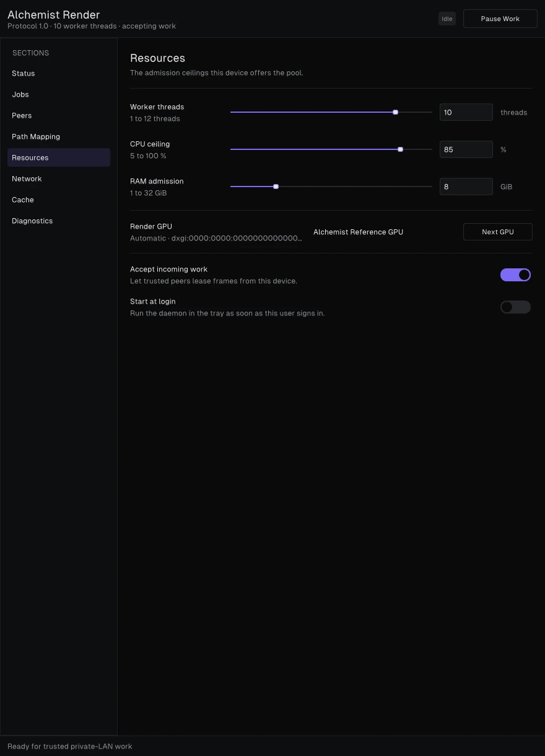Click the CPU ceiling slider handle
The width and height of the screenshot is (545, 756).
[x=400, y=149]
